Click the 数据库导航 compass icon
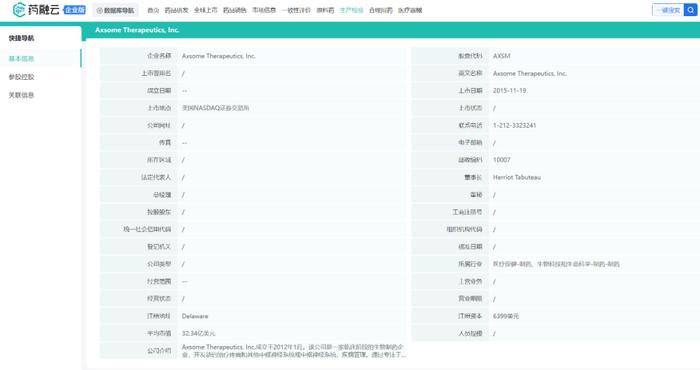 [x=100, y=10]
